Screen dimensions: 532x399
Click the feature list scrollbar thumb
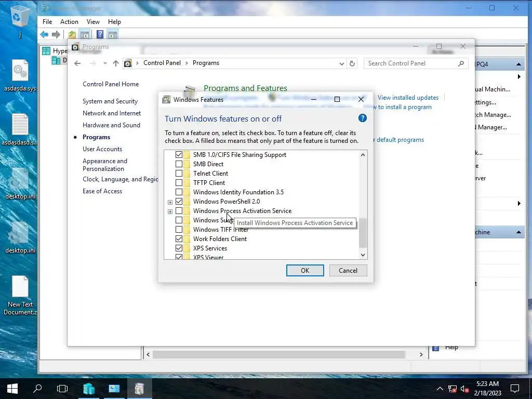363,233
